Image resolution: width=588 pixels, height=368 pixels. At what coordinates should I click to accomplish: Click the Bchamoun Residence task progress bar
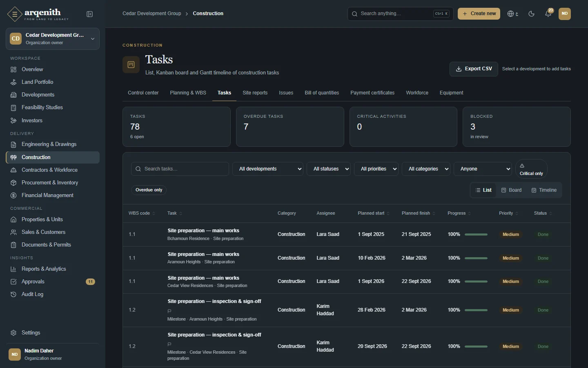476,235
